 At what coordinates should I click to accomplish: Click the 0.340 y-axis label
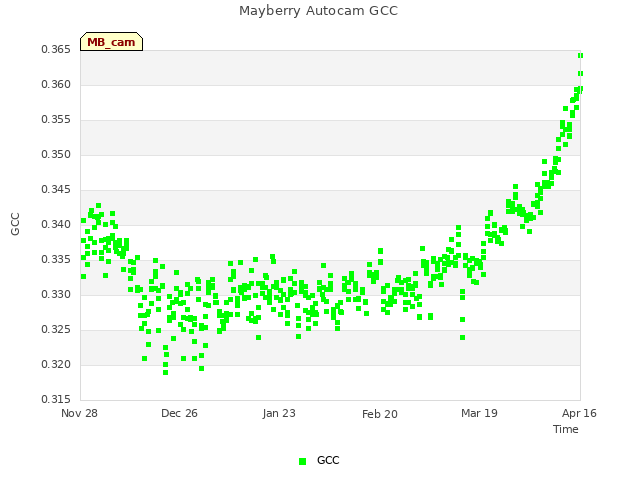click(x=56, y=224)
